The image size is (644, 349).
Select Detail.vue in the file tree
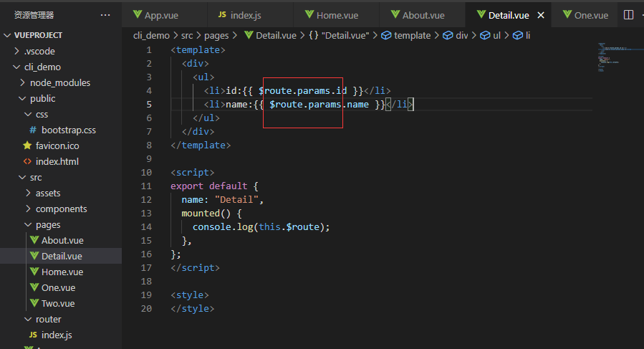[61, 256]
